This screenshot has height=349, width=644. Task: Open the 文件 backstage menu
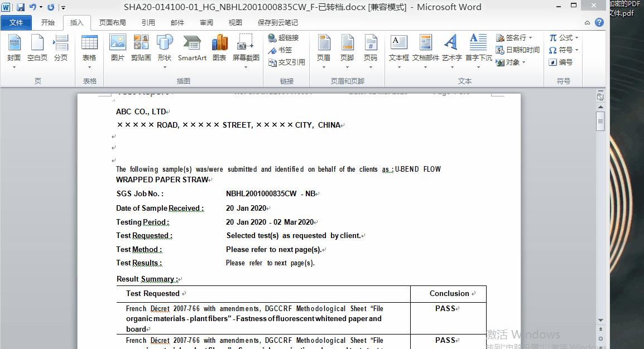coord(16,23)
